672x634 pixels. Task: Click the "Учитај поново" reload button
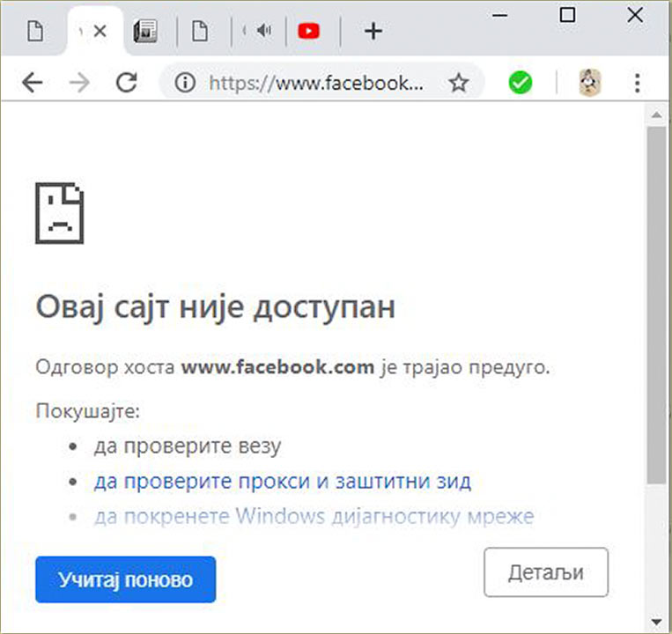pos(125,579)
